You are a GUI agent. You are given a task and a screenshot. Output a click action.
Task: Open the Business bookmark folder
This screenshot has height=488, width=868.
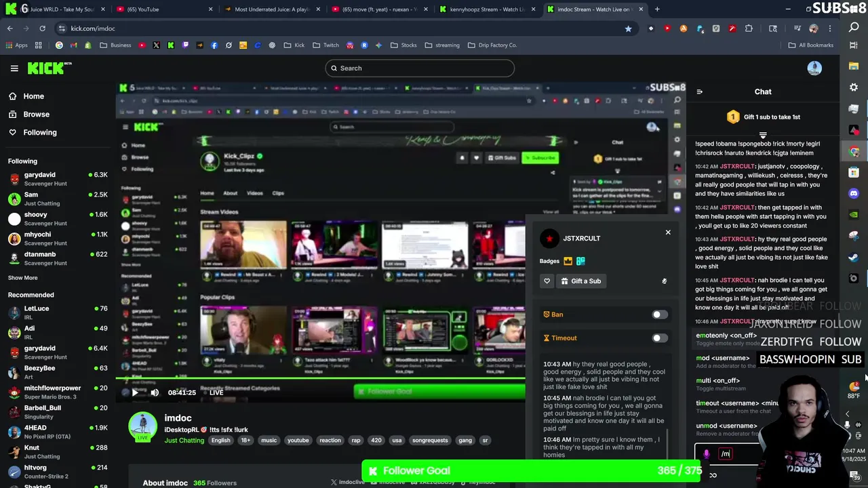[x=115, y=45]
